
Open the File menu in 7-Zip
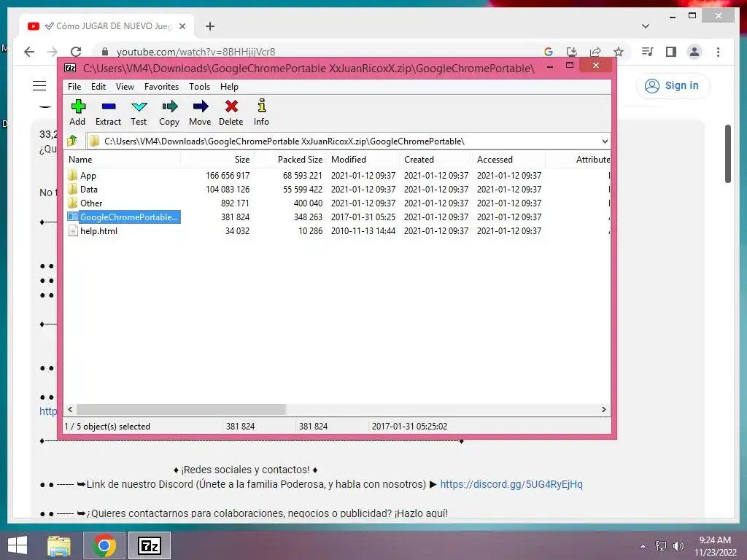(x=74, y=87)
